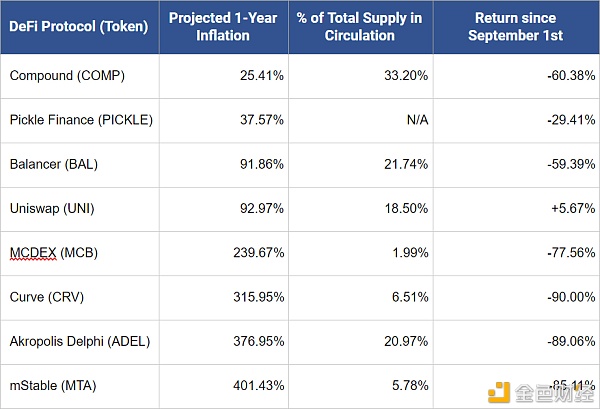
Task: Select the Return since September 1st header
Action: (x=516, y=27)
